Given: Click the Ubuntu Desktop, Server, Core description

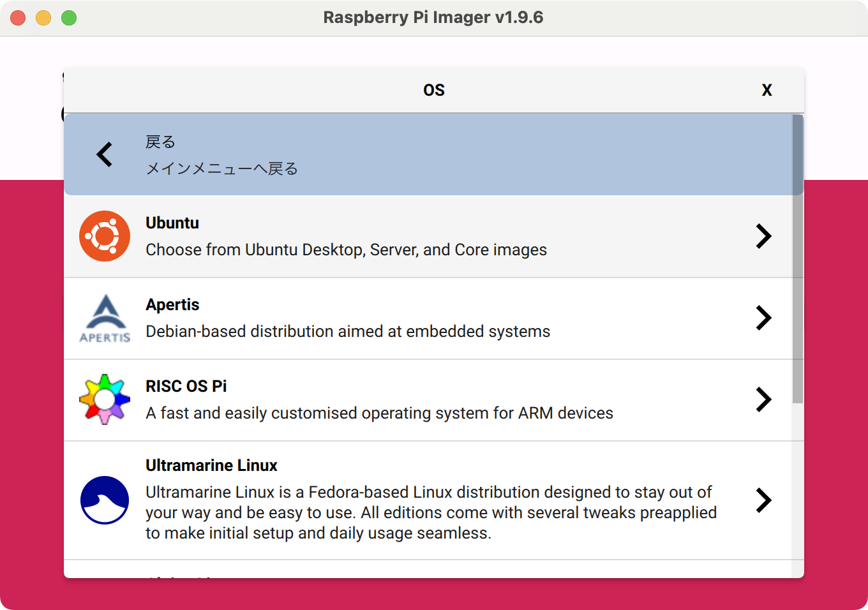Looking at the screenshot, I should (x=346, y=249).
